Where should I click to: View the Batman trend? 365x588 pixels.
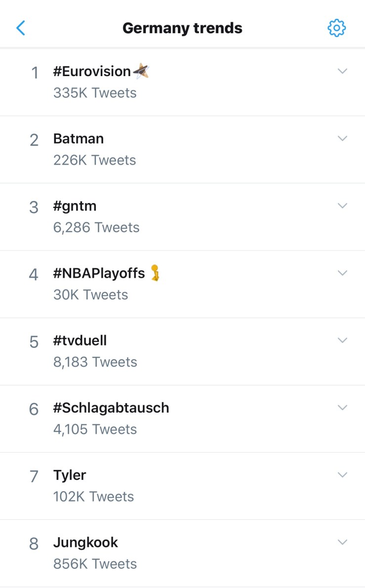[x=79, y=139]
